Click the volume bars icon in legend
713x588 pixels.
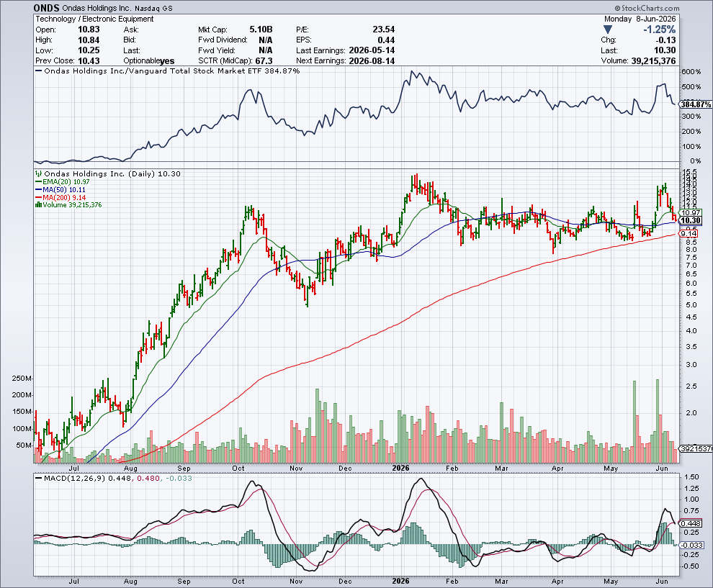click(x=38, y=205)
